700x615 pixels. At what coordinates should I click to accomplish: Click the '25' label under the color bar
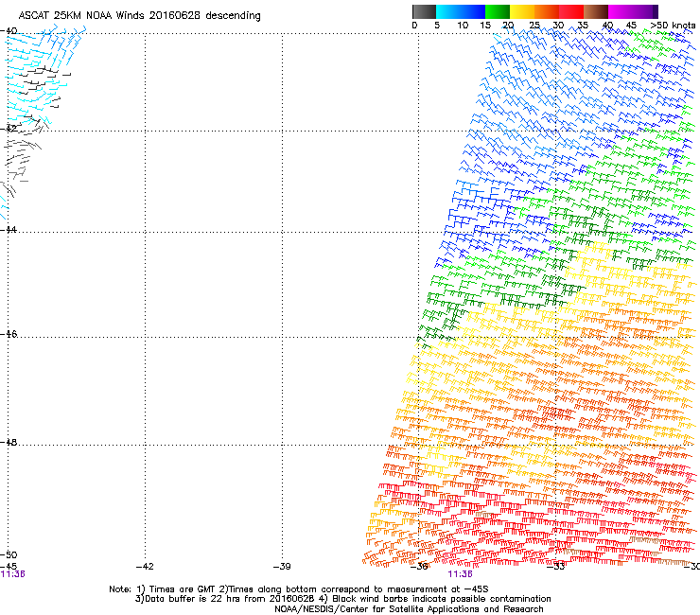(x=534, y=26)
